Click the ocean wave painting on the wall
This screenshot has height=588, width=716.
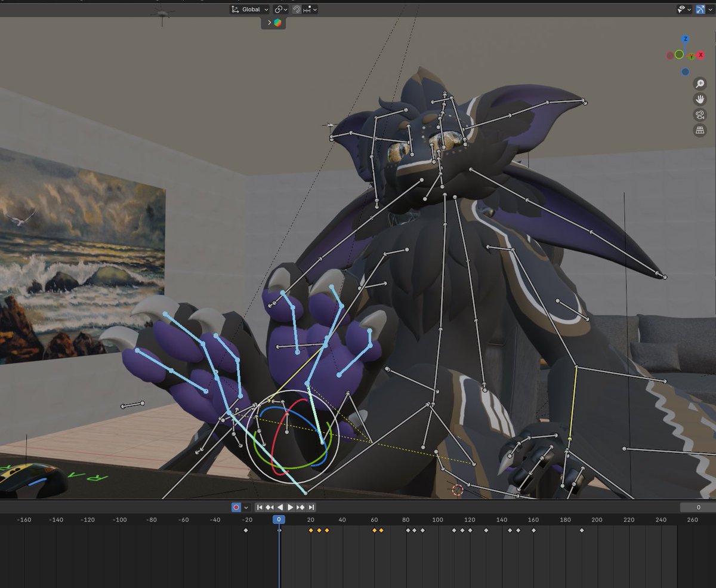82,257
